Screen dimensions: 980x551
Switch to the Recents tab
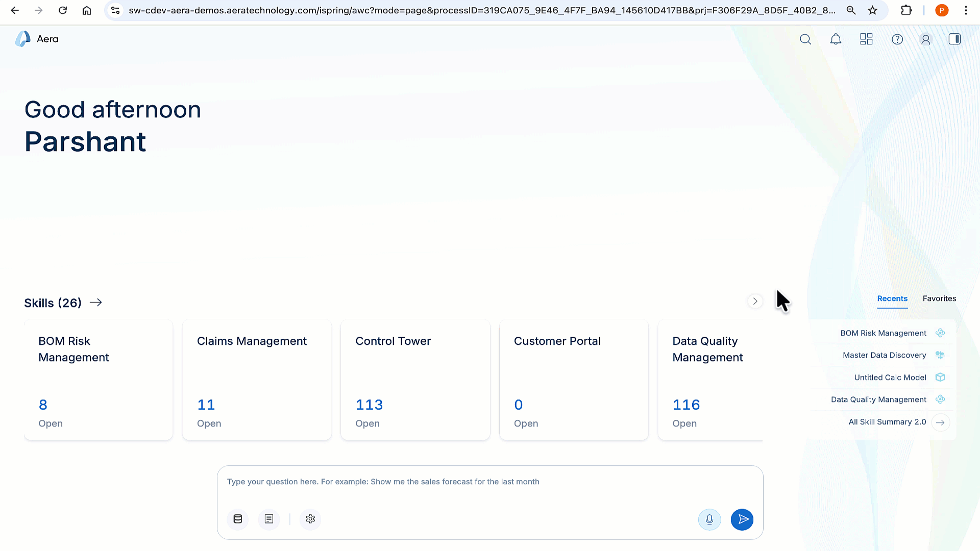point(892,298)
